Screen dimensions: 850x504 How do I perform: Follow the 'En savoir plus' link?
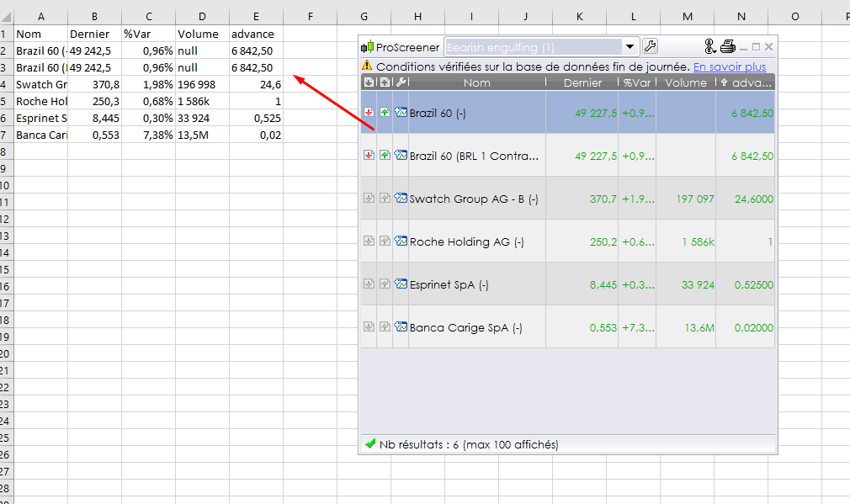tap(729, 66)
